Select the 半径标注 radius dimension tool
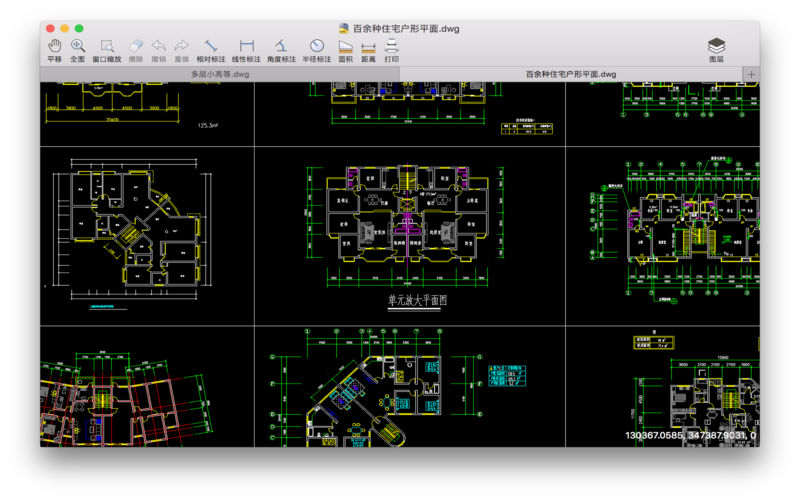This screenshot has width=800, height=500. point(317,51)
